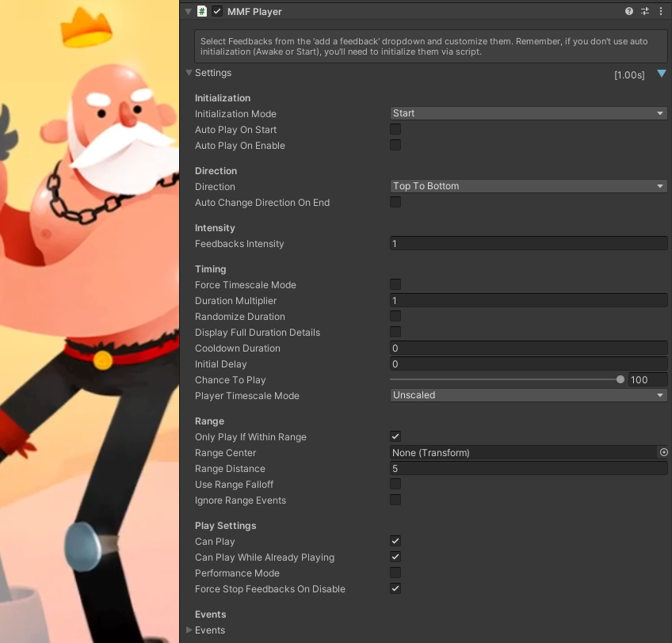Click the Play Settings section heading
The width and height of the screenshot is (672, 643).
pyautogui.click(x=225, y=525)
